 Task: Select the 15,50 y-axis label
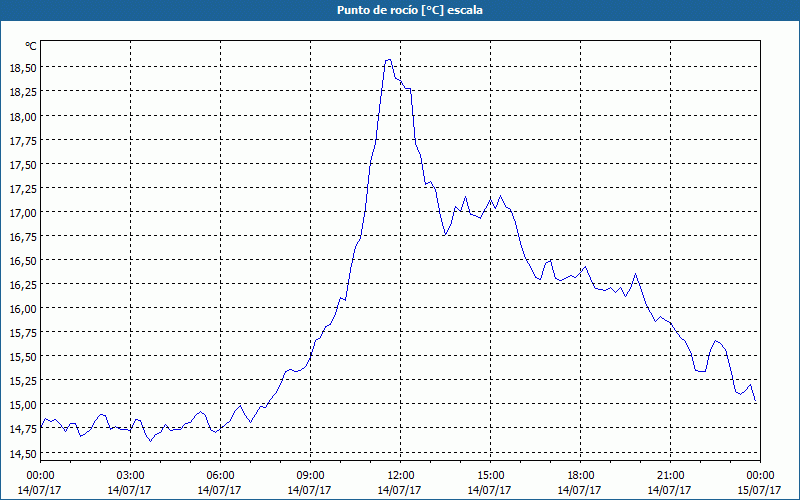pyautogui.click(x=23, y=357)
